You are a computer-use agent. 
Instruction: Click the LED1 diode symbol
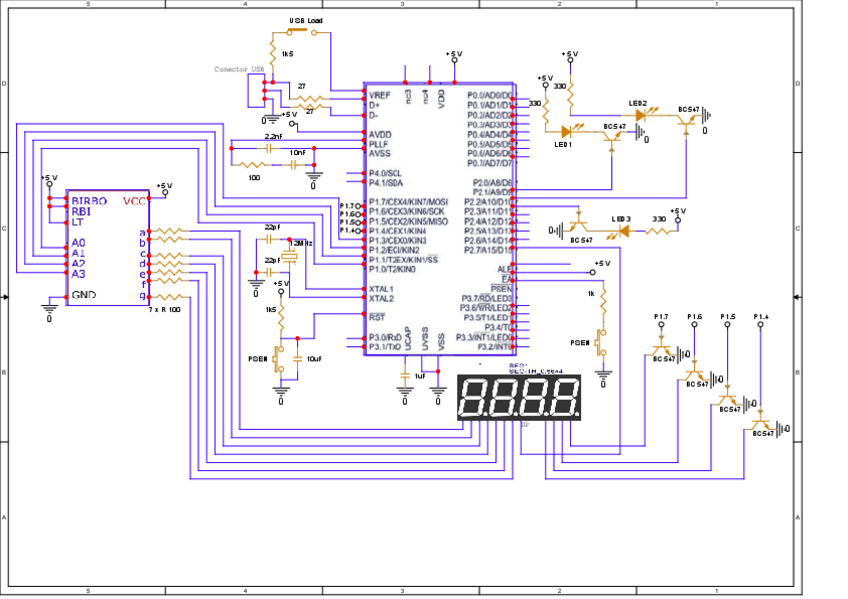(567, 131)
